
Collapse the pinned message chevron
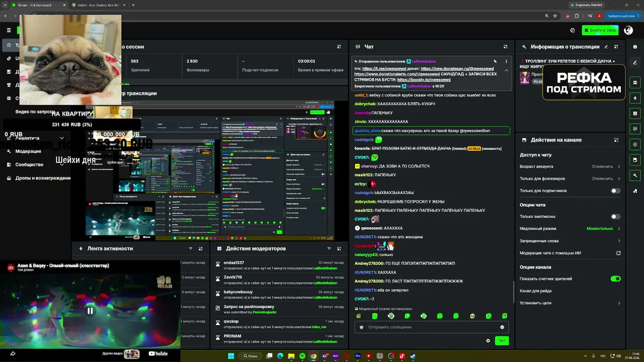506,70
